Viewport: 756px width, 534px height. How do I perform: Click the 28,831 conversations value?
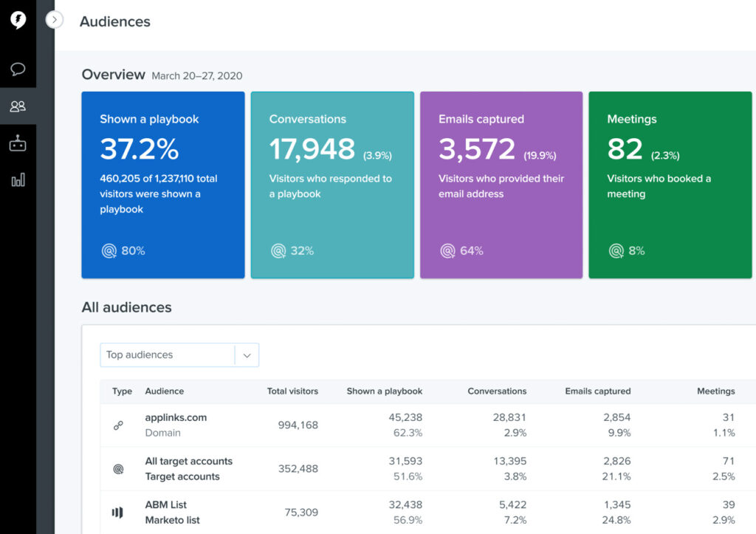[x=509, y=417]
